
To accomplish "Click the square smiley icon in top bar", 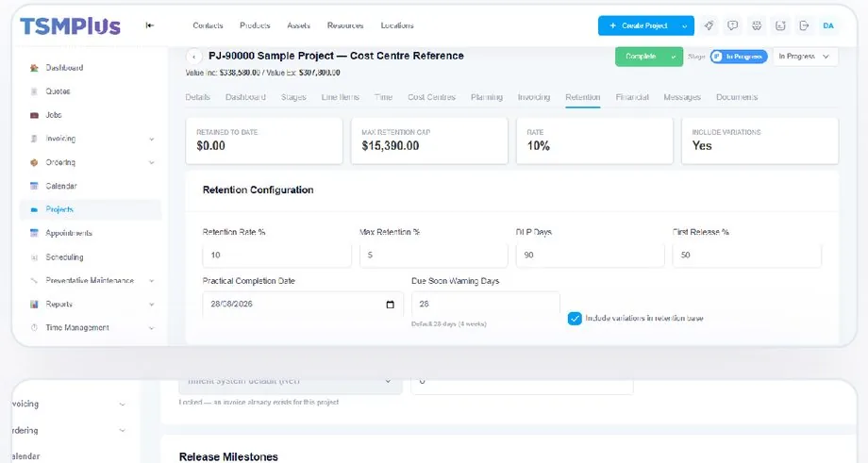I will click(x=780, y=25).
